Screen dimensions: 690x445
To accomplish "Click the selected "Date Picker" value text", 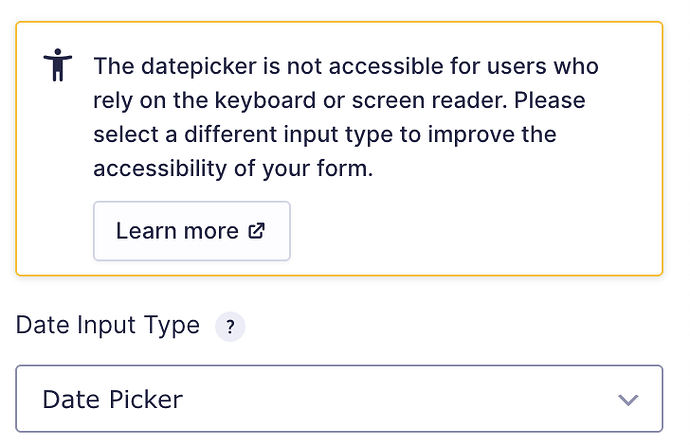I will click(x=112, y=400).
